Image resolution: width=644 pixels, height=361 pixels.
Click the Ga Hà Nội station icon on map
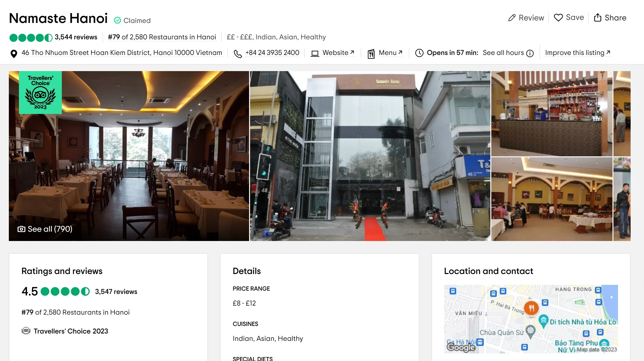(480, 342)
